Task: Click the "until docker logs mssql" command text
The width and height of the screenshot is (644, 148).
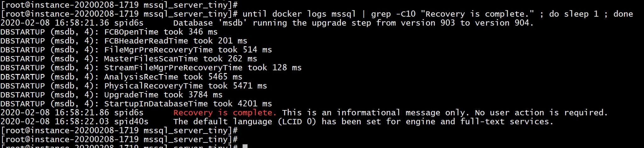Action: click(x=299, y=14)
